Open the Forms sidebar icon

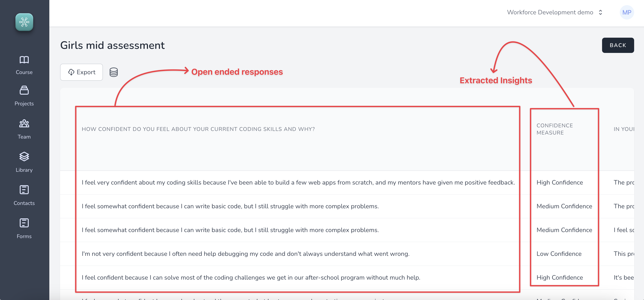(24, 223)
